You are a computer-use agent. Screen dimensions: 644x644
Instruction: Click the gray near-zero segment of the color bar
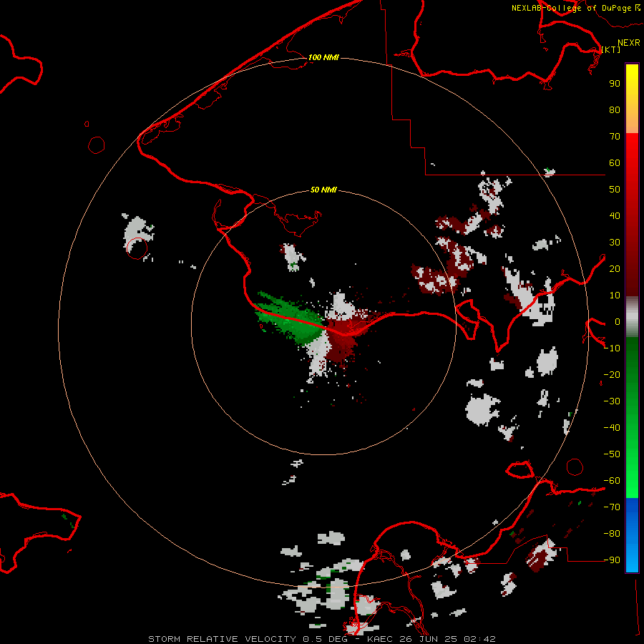[x=632, y=317]
